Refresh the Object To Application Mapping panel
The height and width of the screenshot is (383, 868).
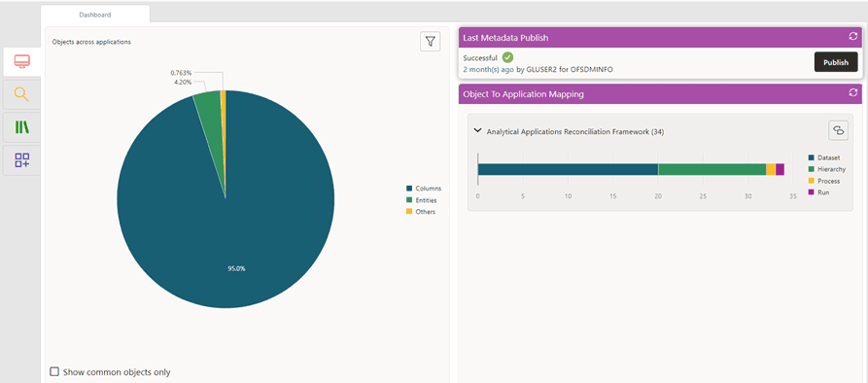853,93
